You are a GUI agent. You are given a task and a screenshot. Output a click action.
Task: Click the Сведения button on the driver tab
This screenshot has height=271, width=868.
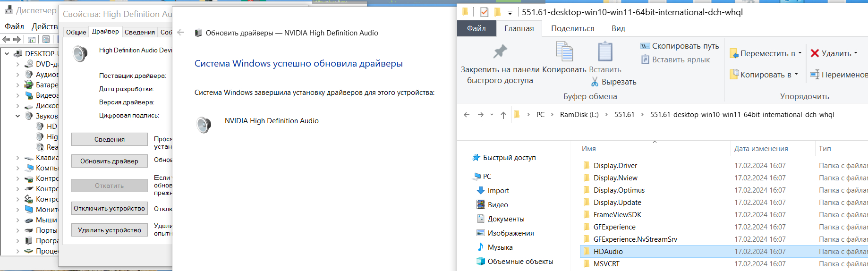110,139
